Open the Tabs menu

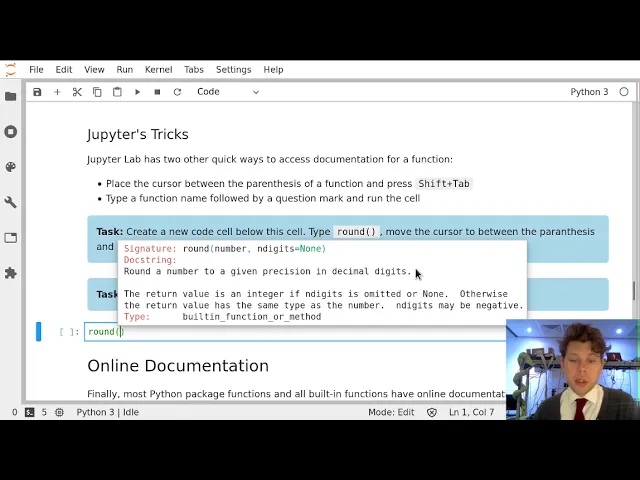tap(193, 69)
